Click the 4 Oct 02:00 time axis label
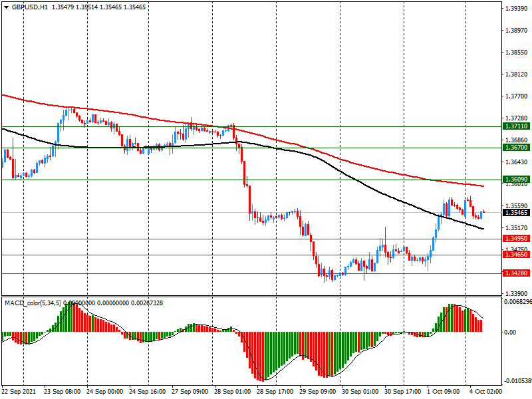532x399 pixels. click(486, 392)
